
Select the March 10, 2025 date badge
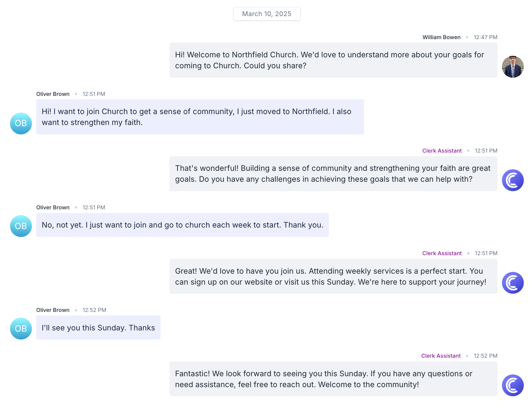pyautogui.click(x=267, y=14)
